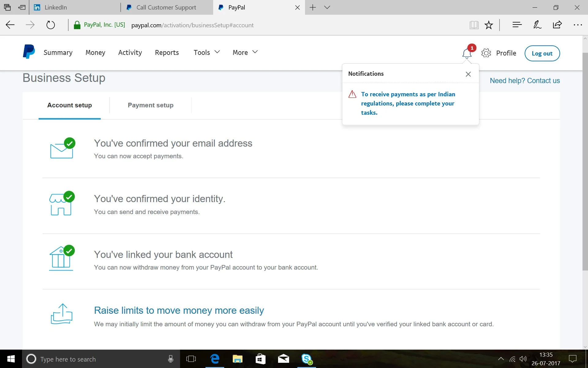Click the red warning triangle in notification

(352, 94)
